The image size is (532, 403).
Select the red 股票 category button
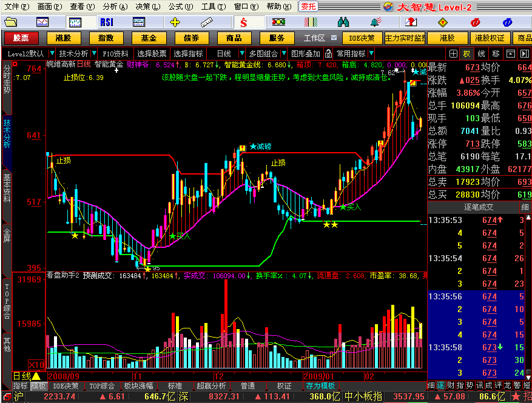click(x=21, y=38)
